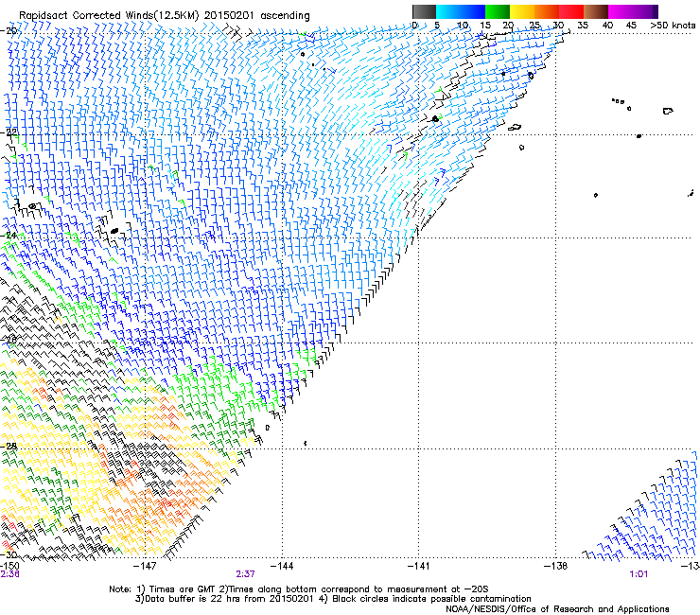Select the purple '2:37' pass time
The width and height of the screenshot is (700, 615).
point(246,574)
